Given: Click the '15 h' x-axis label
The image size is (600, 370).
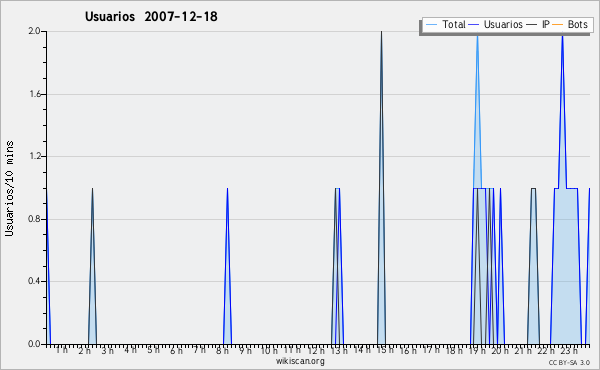Looking at the screenshot, I should pos(385,350).
